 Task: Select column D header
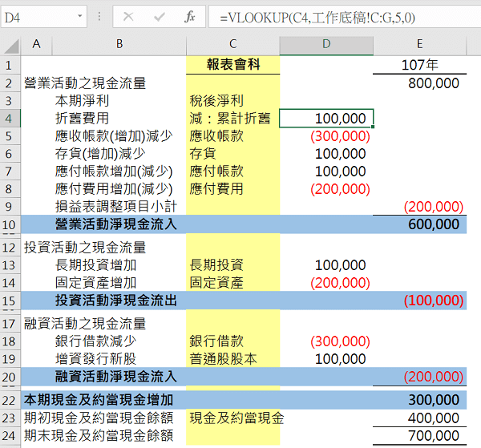pos(326,44)
